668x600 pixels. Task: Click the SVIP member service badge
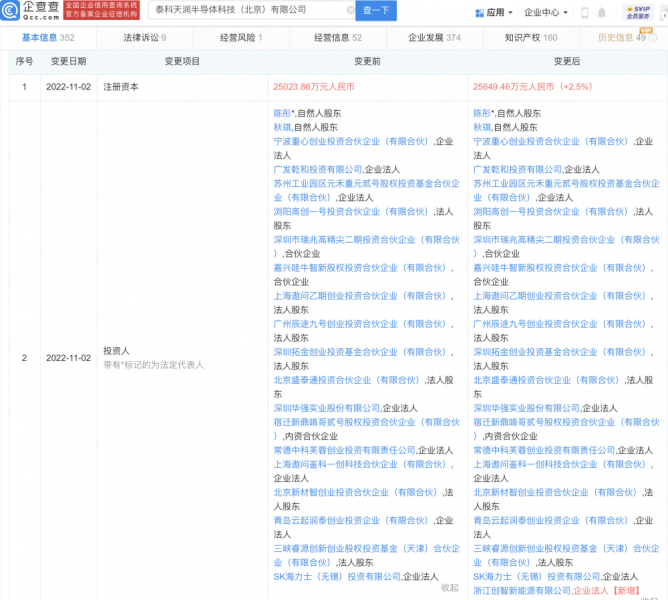637,12
